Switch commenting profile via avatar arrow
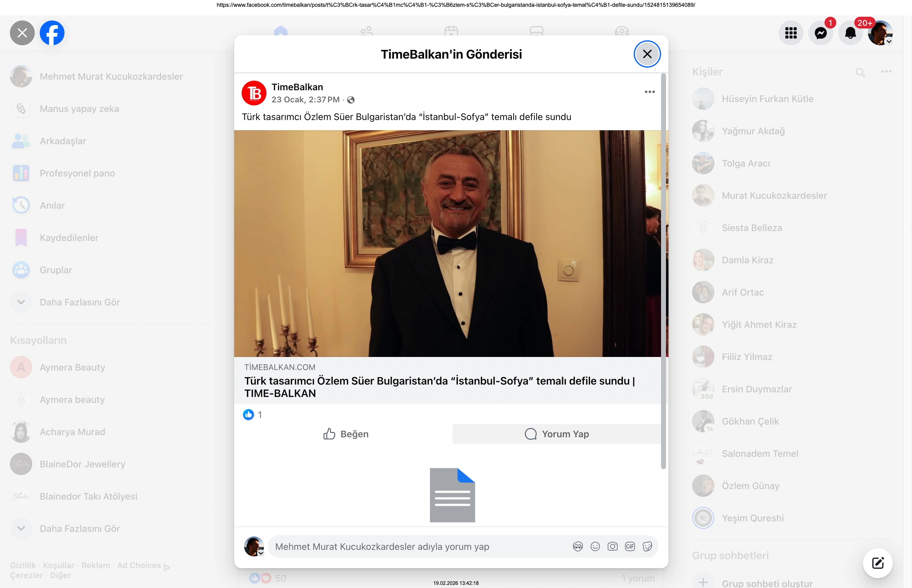 (x=261, y=553)
